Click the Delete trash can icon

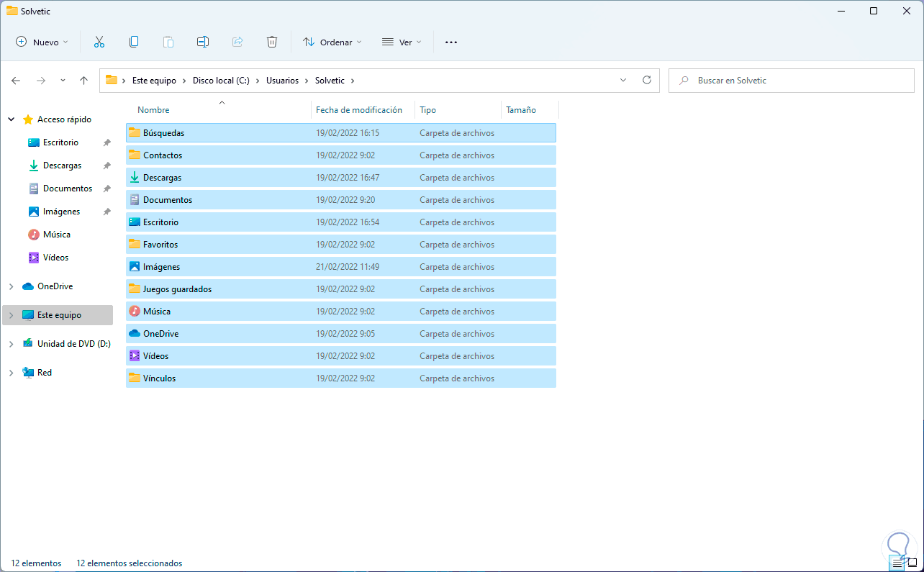click(272, 42)
